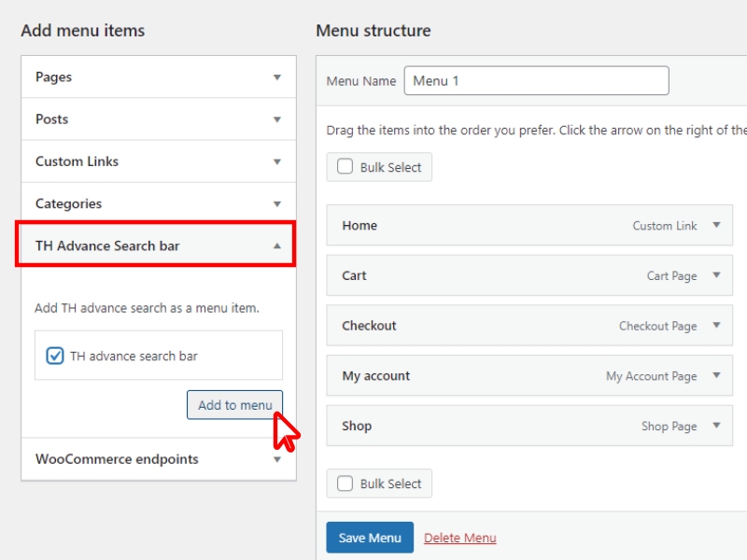The width and height of the screenshot is (747, 560).
Task: Click the Custom Link type label
Action: [665, 226]
